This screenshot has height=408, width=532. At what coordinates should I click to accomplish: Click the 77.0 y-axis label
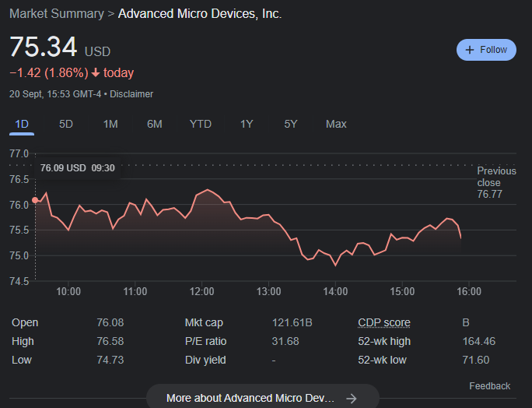19,153
